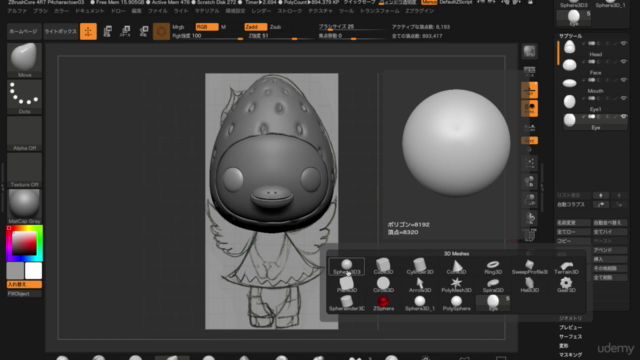Toggle the Mrgb mode button

[x=178, y=27]
